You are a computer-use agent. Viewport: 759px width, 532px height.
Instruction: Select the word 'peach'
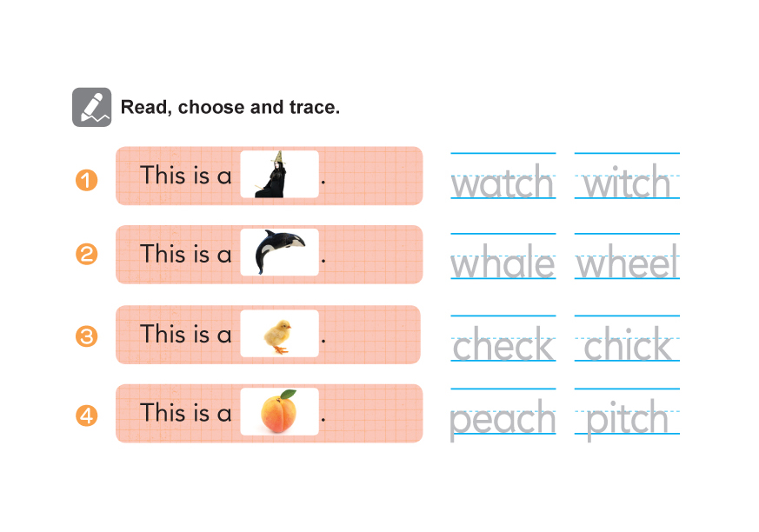coord(503,420)
